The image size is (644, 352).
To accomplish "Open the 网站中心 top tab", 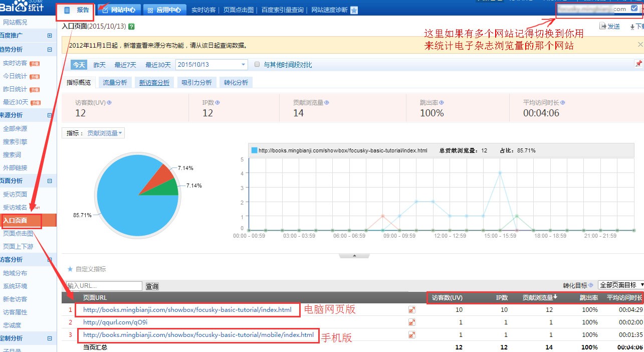I will [x=119, y=10].
